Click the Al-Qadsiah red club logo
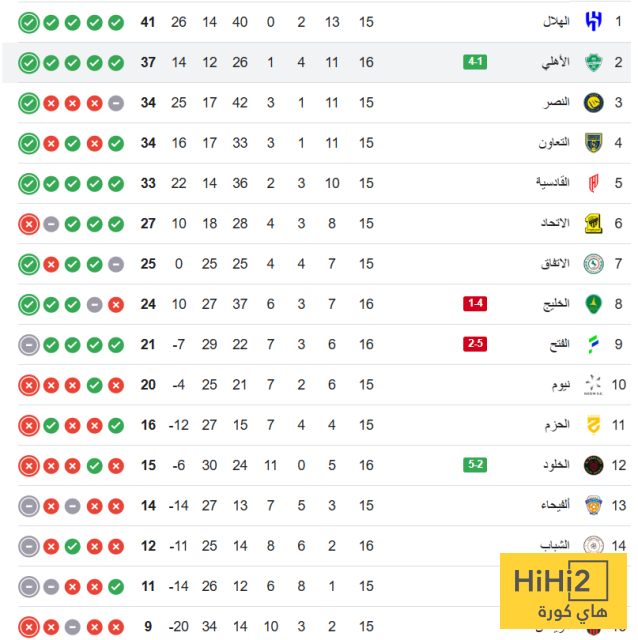Viewport: 638px width, 640px height. (x=594, y=183)
